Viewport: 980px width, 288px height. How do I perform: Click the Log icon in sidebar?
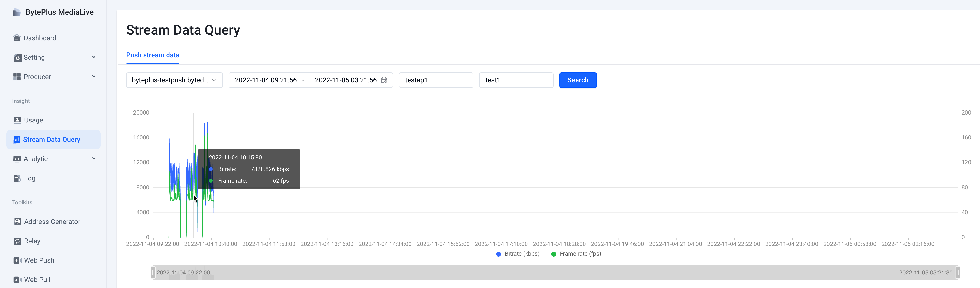[17, 178]
